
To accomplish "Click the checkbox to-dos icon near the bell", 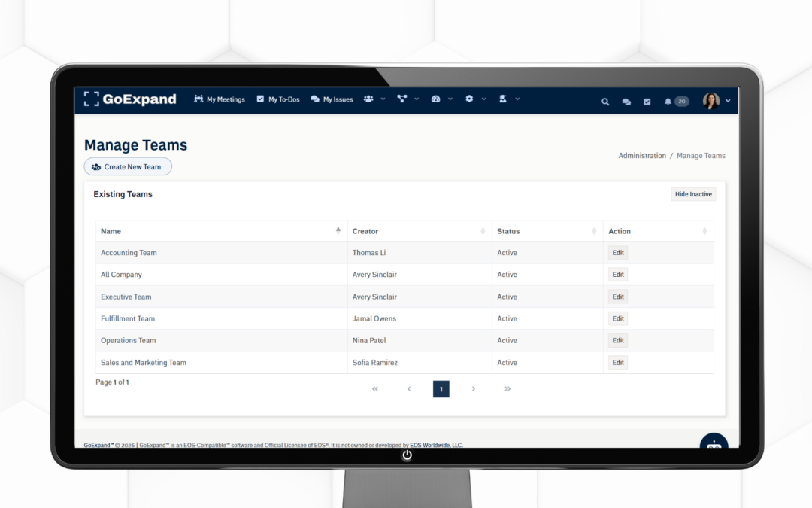I will [x=647, y=100].
